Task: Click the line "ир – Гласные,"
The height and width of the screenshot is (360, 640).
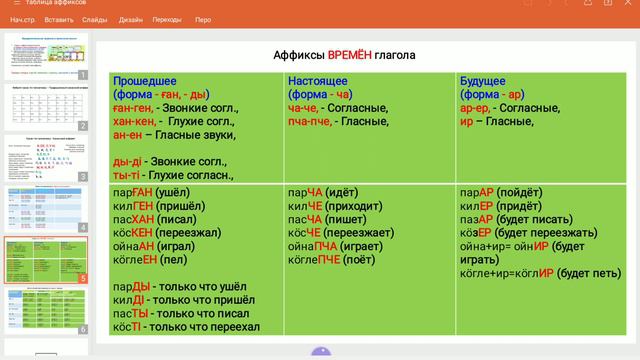Action: click(x=497, y=121)
